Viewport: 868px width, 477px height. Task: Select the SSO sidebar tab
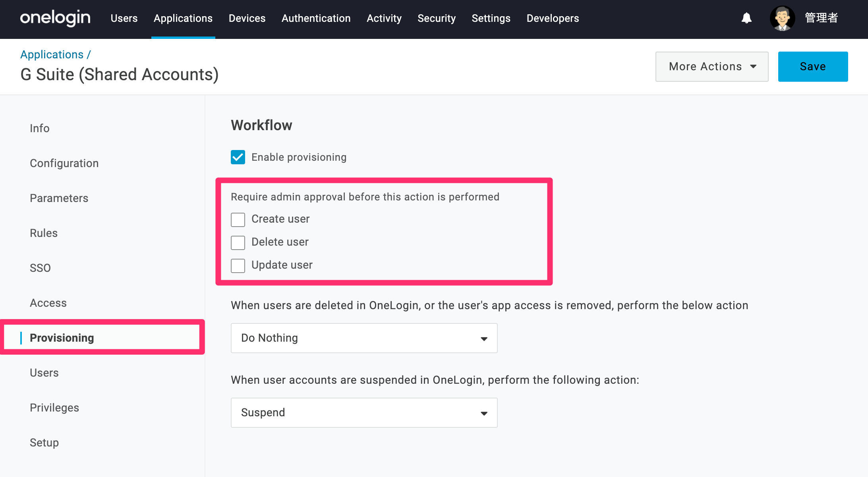click(x=40, y=268)
